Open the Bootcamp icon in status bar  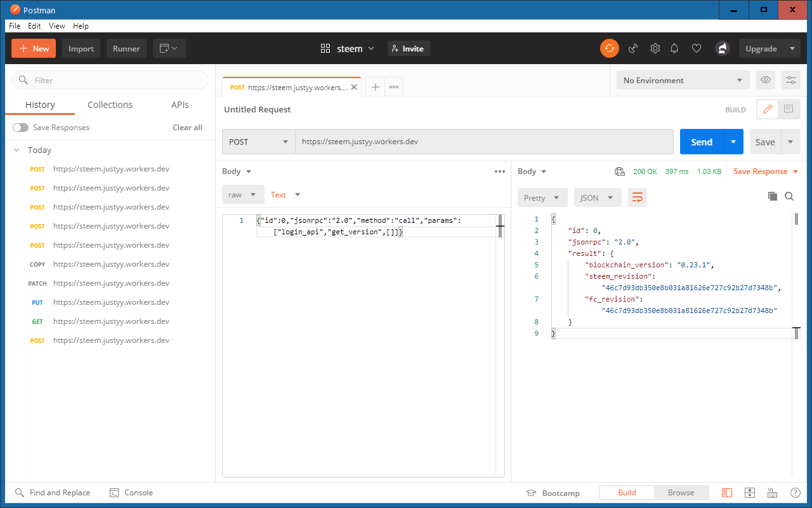click(531, 493)
